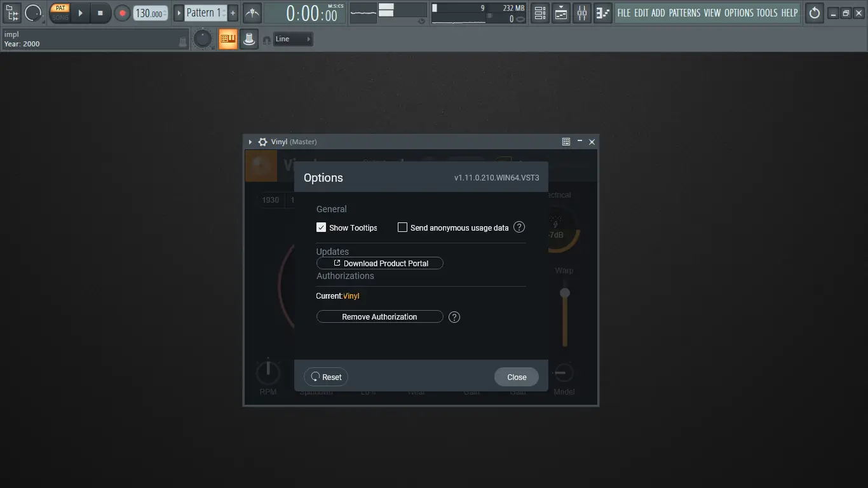Image resolution: width=868 pixels, height=488 pixels.
Task: Click the circular undo history icon
Action: click(815, 13)
